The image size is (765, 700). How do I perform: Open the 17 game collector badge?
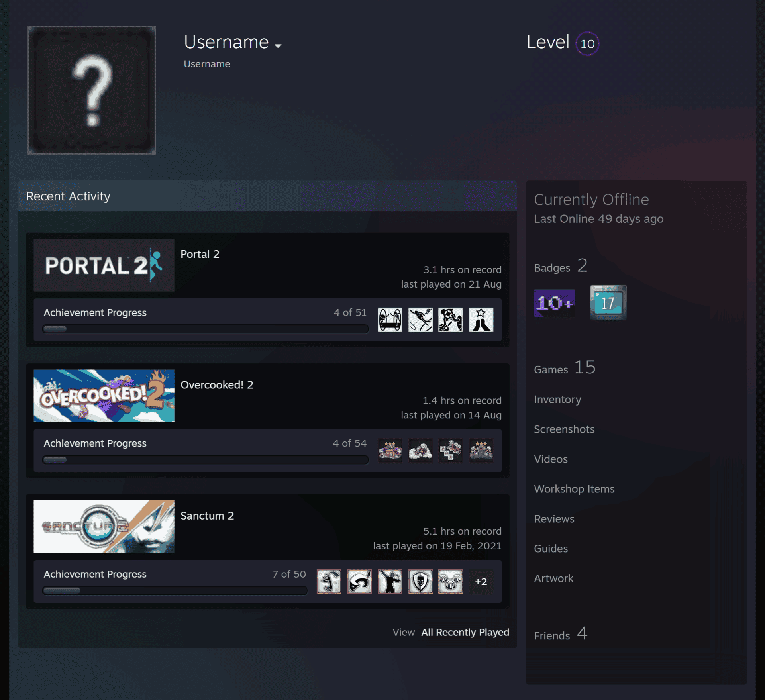coord(608,302)
